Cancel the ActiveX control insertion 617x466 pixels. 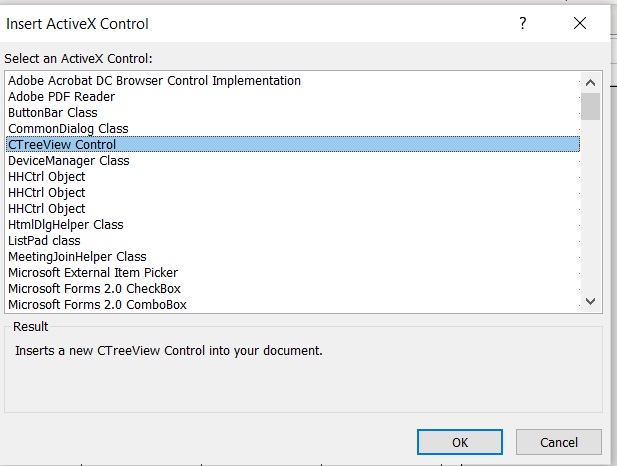tap(559, 442)
